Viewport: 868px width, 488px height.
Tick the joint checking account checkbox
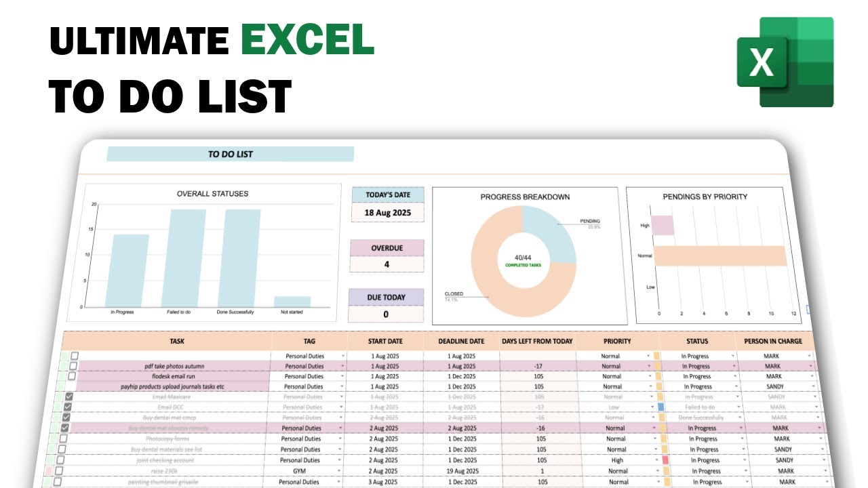point(60,460)
